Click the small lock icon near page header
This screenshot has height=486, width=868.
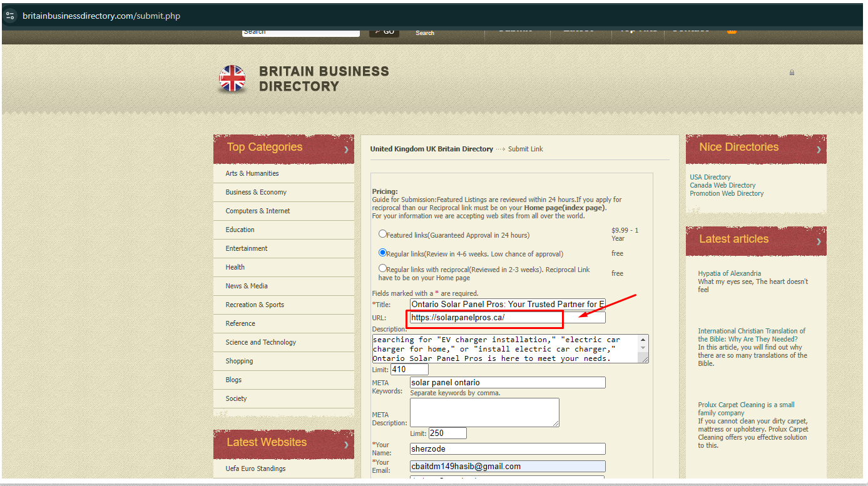tap(792, 73)
